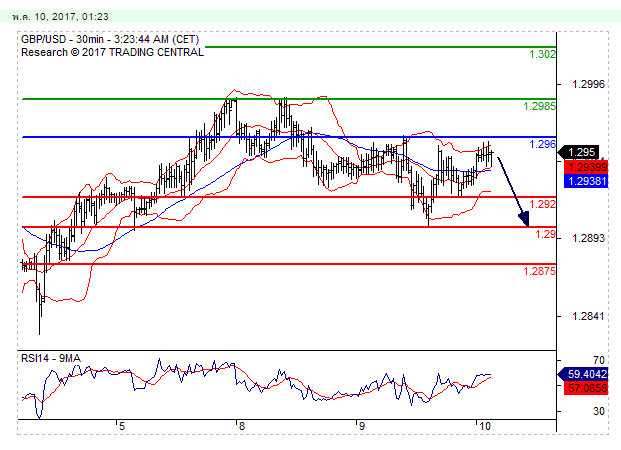Click 'Research © 2017 TRADING CENTRAL' text
The height and width of the screenshot is (450, 621).
coord(112,52)
